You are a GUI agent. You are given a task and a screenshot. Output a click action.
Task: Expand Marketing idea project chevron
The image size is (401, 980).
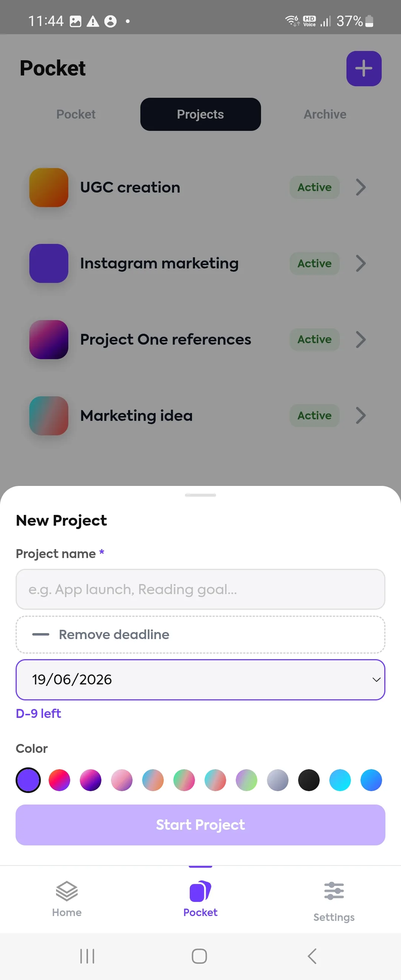(361, 415)
